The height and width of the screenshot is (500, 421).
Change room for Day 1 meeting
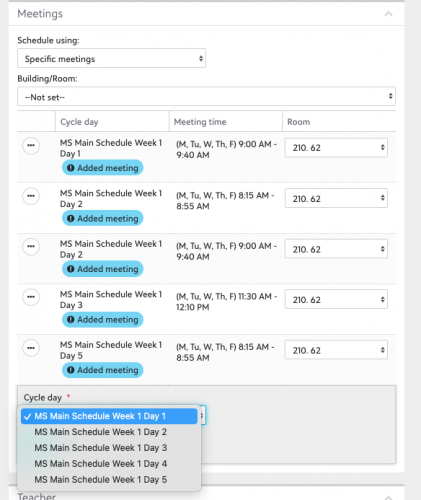(336, 148)
